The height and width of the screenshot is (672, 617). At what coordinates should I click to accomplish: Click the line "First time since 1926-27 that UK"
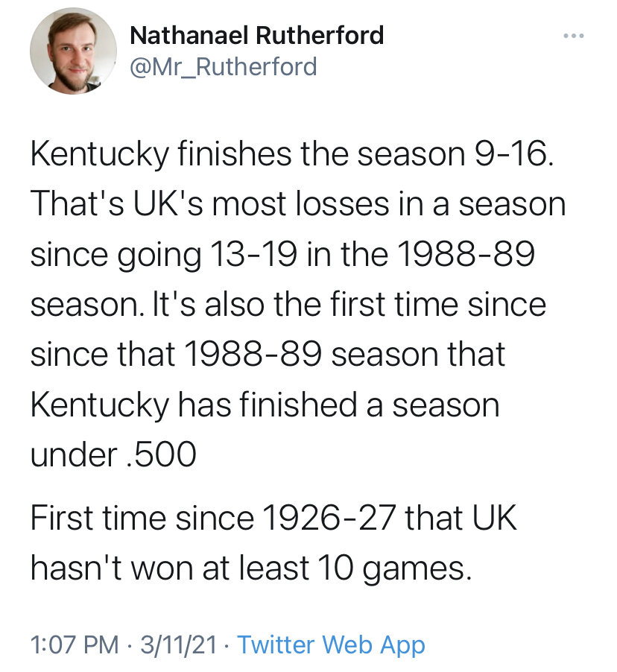tap(273, 519)
